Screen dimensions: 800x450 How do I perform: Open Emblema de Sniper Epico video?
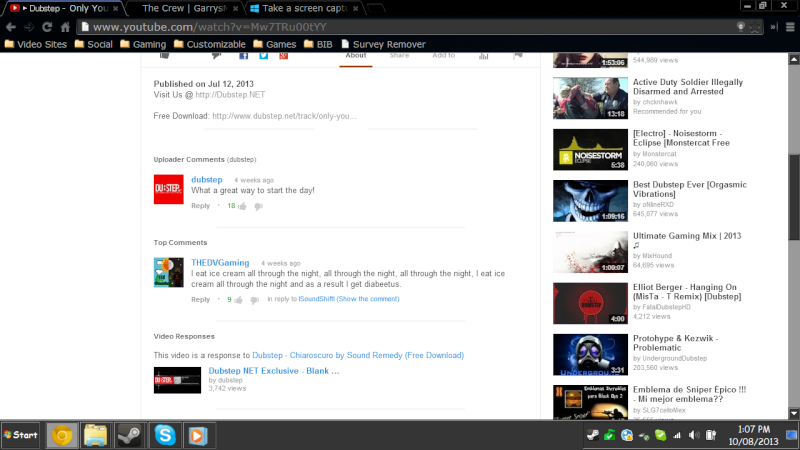(689, 394)
